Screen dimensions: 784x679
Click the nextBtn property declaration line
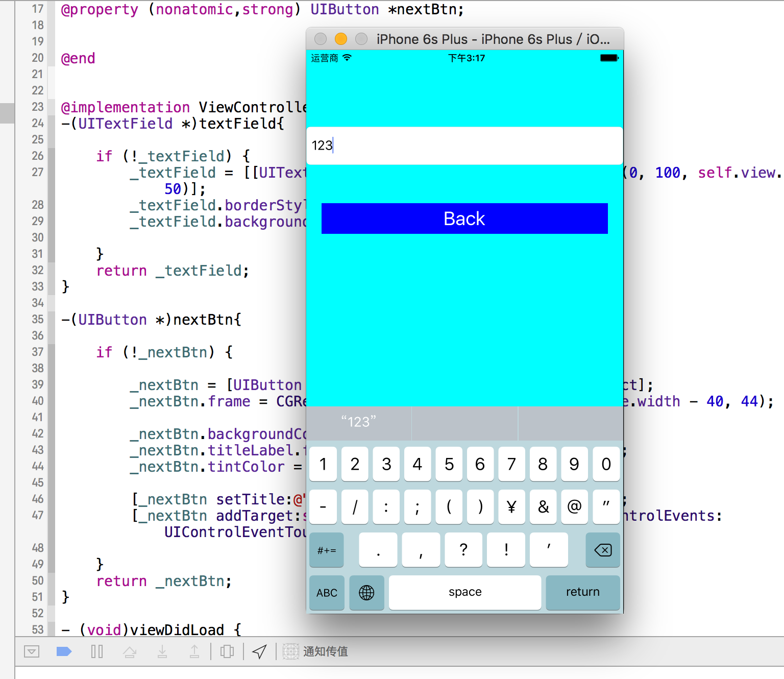(262, 9)
